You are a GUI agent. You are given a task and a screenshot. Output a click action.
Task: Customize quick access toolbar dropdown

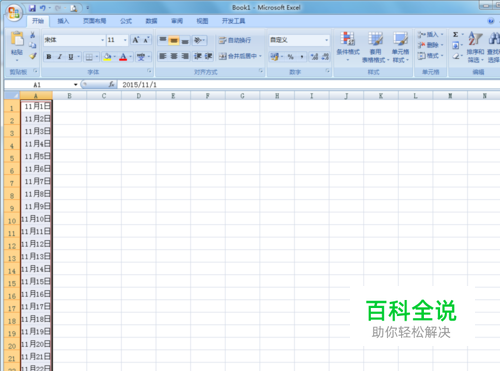(x=88, y=8)
